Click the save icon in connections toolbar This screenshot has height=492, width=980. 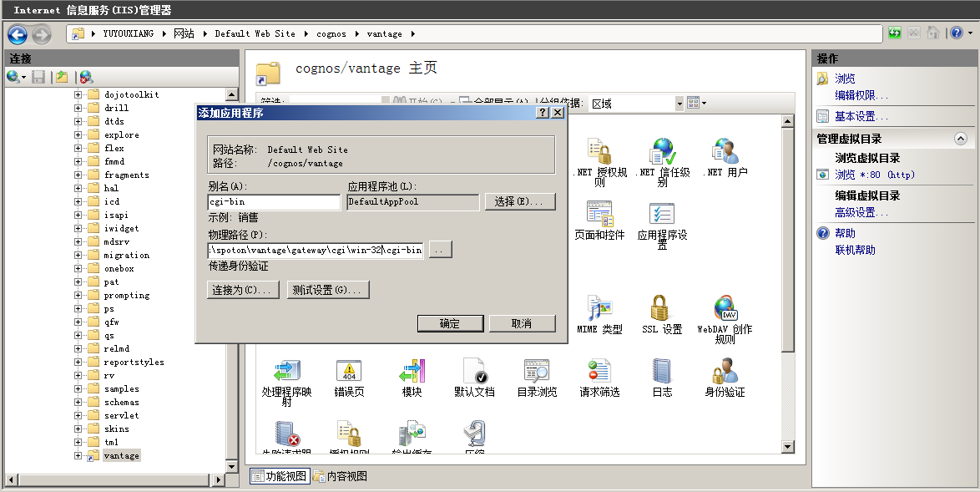pos(38,77)
